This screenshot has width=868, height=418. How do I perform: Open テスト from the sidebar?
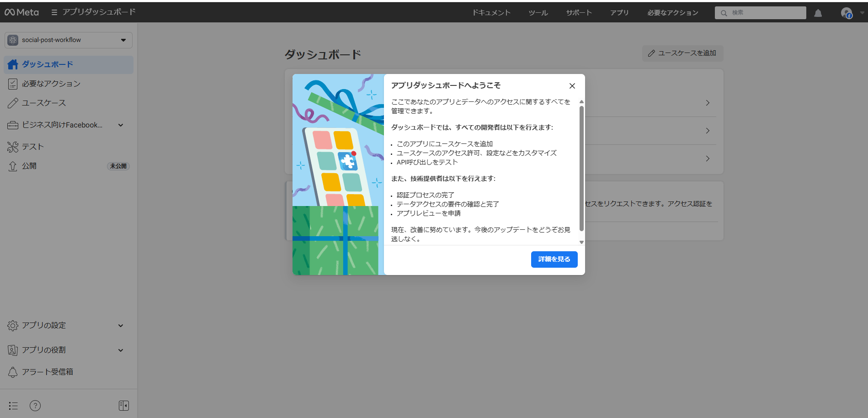[x=32, y=147]
